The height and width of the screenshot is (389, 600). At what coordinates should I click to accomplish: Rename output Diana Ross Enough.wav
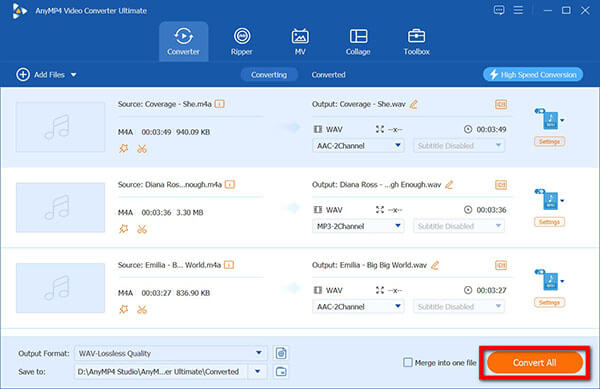449,185
